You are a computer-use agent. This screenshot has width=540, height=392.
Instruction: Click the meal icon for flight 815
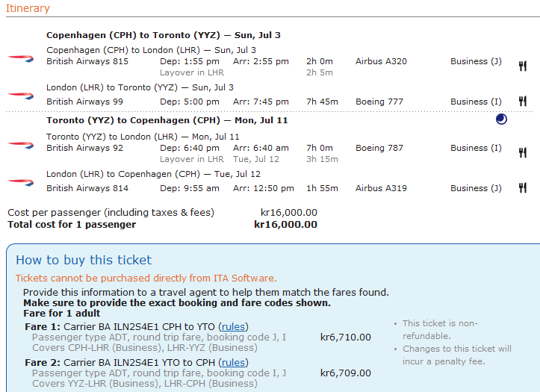point(523,66)
